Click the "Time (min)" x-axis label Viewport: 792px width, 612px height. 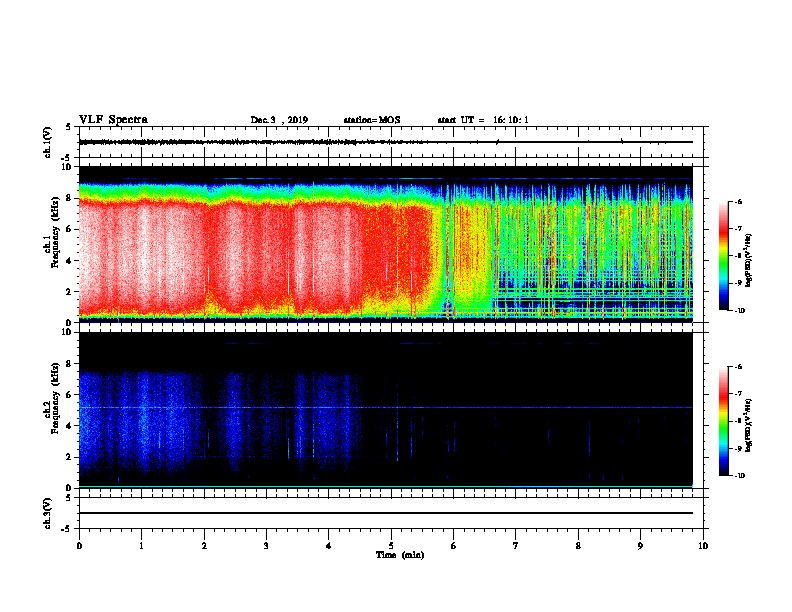pyautogui.click(x=400, y=555)
